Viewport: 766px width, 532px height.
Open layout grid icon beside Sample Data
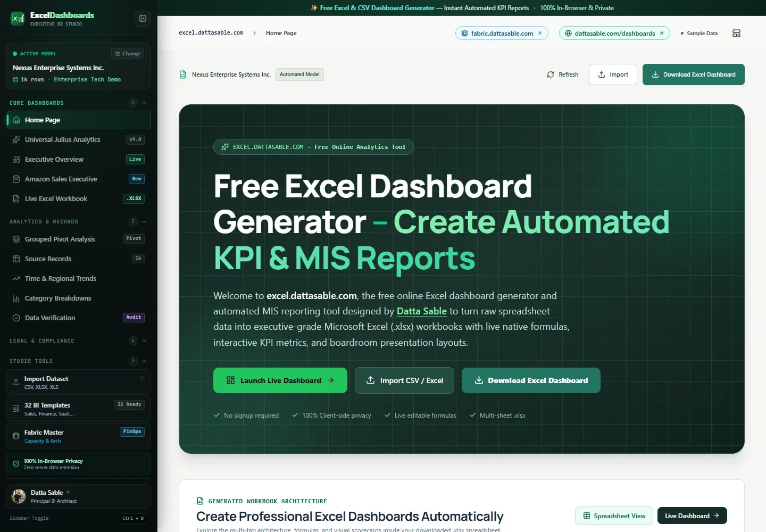(x=736, y=33)
